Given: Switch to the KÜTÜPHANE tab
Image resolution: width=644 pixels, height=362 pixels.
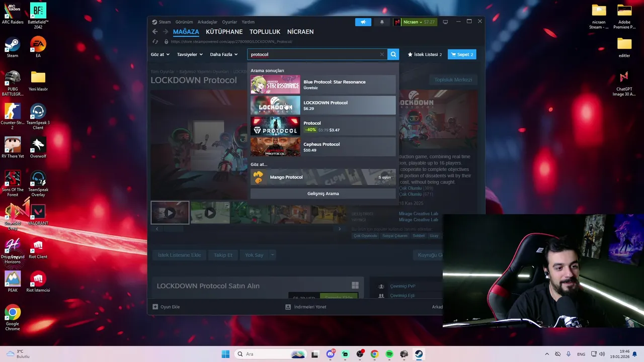Looking at the screenshot, I should click(224, 32).
